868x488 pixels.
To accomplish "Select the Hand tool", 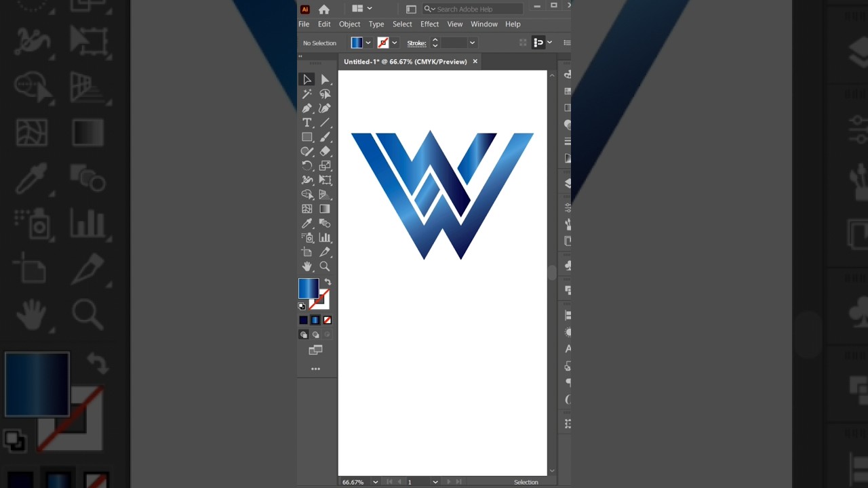I will 307,266.
